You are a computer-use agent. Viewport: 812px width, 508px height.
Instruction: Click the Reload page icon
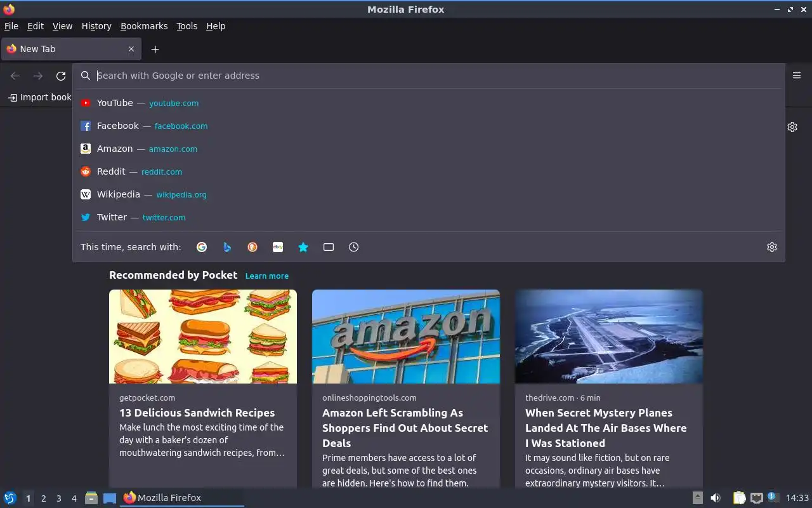click(61, 76)
